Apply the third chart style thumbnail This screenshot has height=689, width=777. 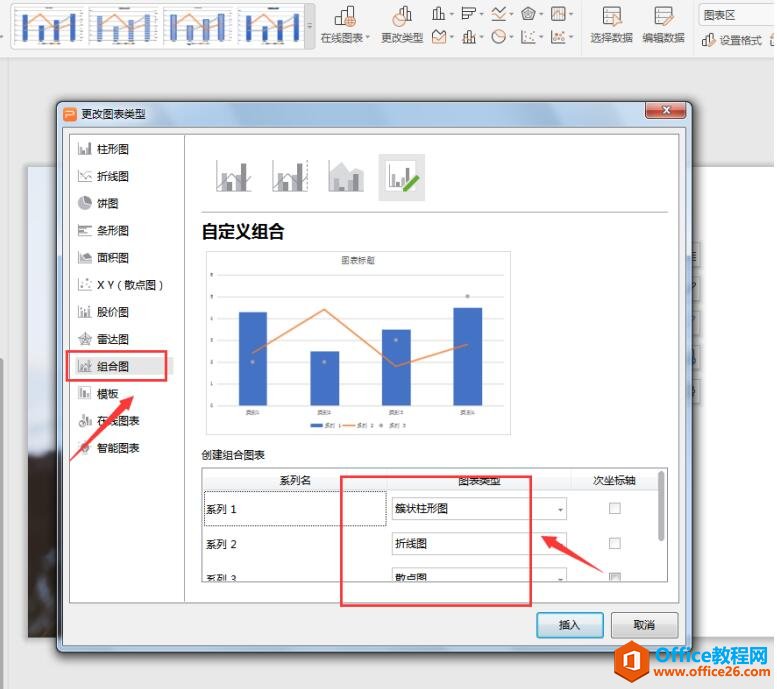pos(197,26)
